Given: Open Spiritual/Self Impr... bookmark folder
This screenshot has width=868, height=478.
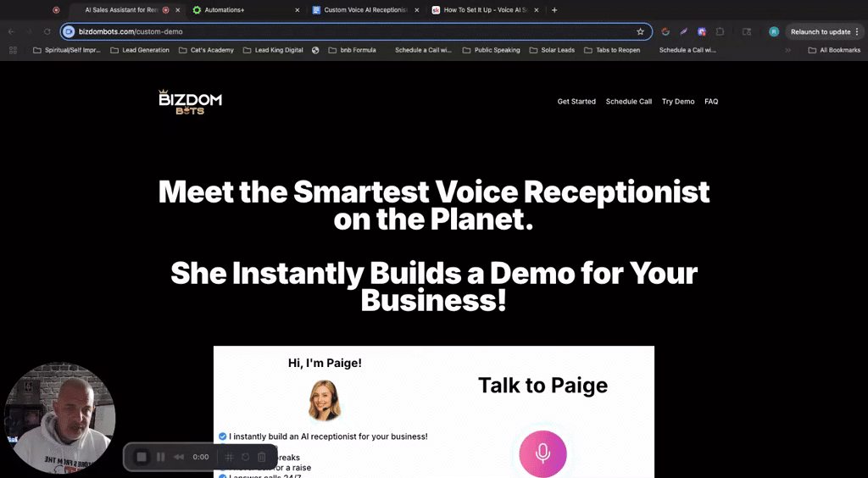Looking at the screenshot, I should click(67, 50).
